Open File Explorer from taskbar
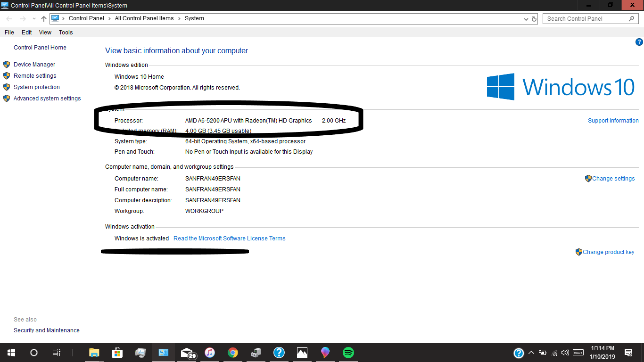Viewport: 644px width, 362px height. tap(94, 353)
